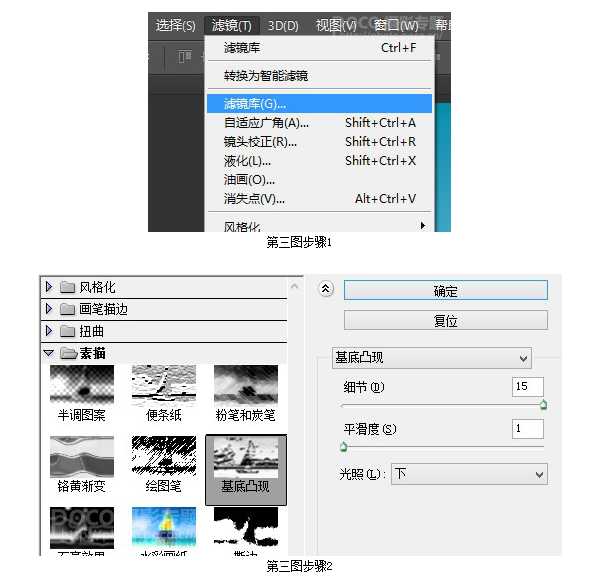Click the 素描 folder label

pos(93,353)
